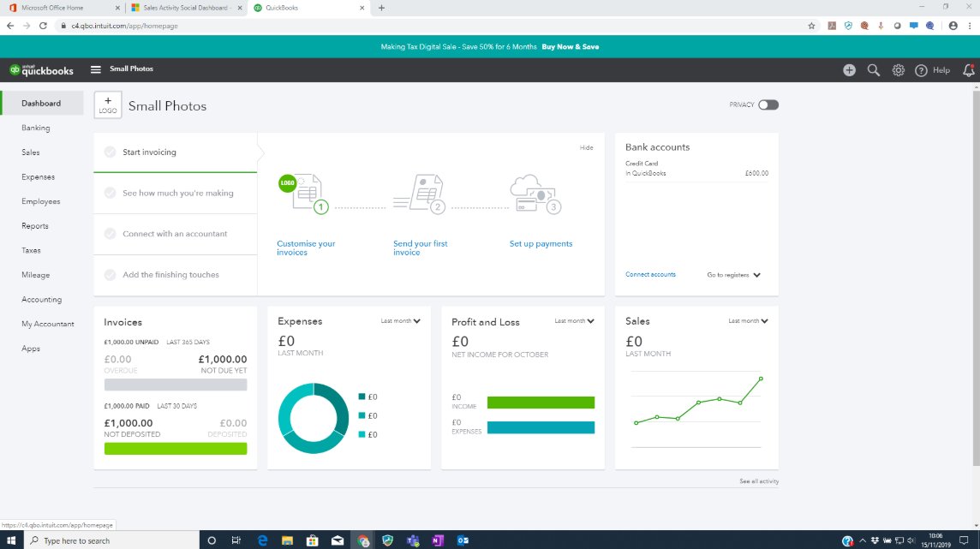
Task: Switch to Sales Activity Social Dashboard tab
Action: pos(186,8)
